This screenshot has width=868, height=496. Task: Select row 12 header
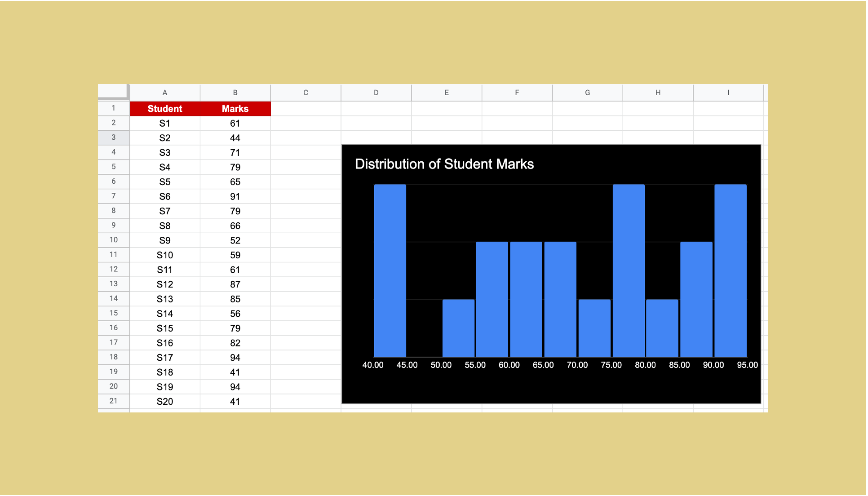click(114, 269)
